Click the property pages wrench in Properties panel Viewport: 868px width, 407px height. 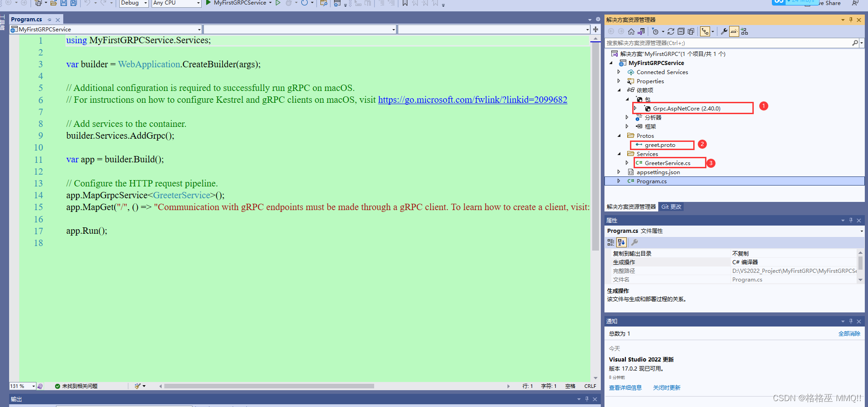(634, 242)
